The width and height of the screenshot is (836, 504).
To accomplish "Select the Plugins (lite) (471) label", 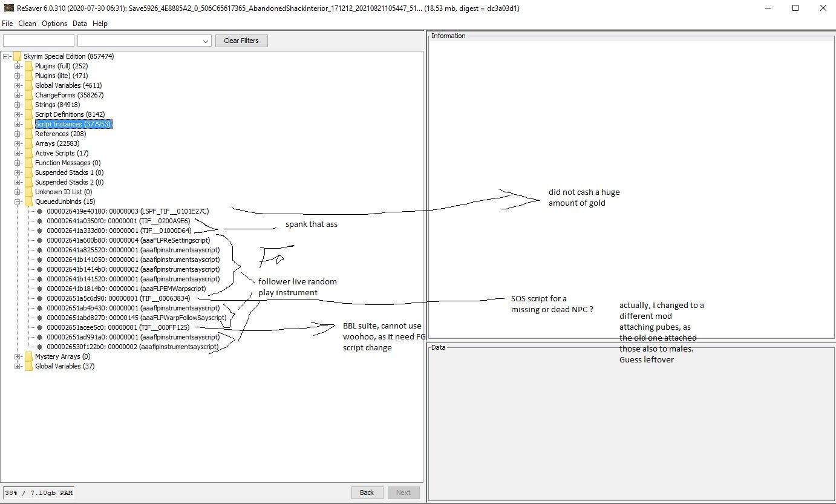I will click(61, 76).
